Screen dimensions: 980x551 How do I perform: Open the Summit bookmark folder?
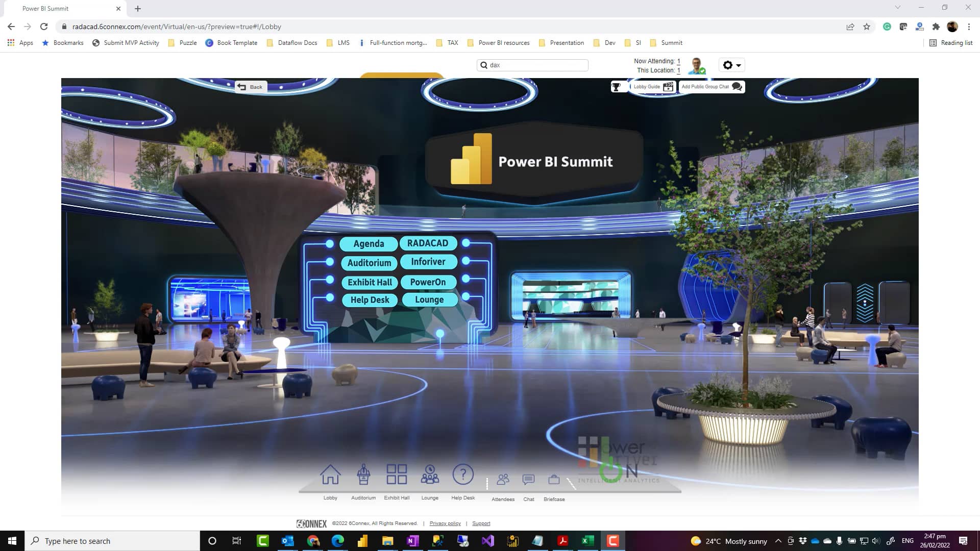tap(666, 43)
